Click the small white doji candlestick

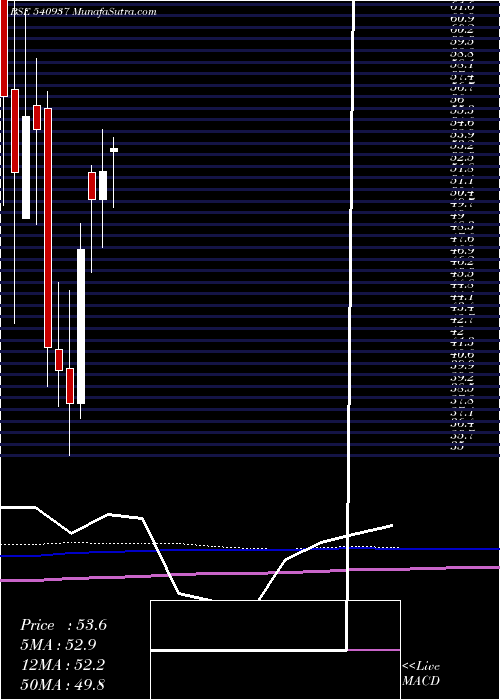[x=114, y=150]
